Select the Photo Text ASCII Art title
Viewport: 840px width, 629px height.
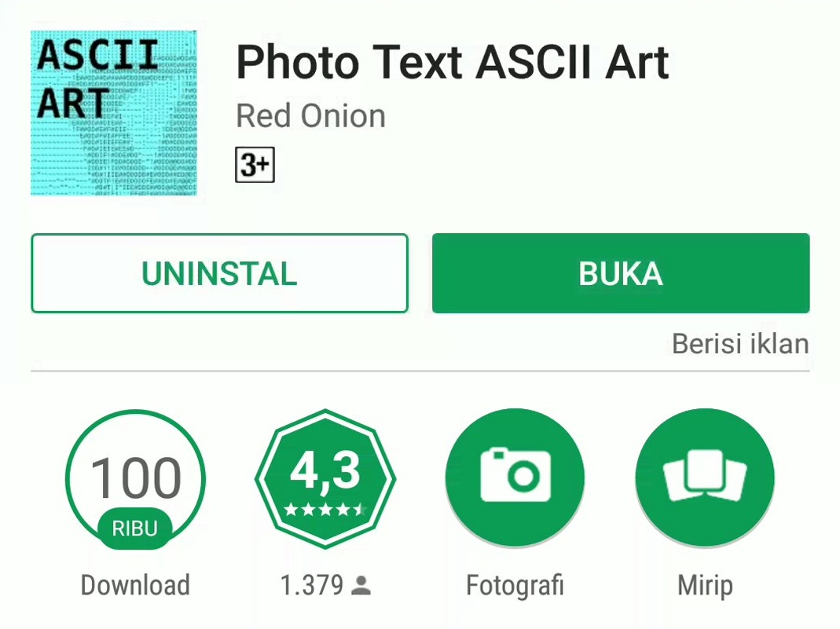tap(453, 61)
